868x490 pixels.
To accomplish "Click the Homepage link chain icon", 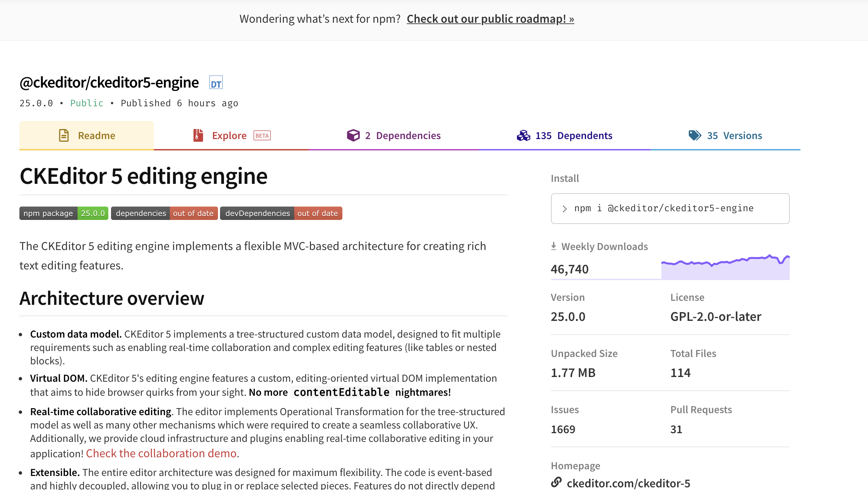I will tap(556, 482).
